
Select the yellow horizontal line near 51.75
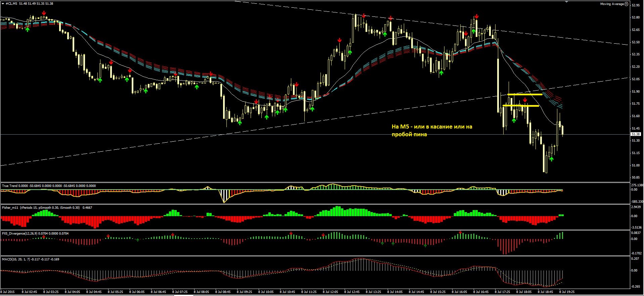coord(521,106)
